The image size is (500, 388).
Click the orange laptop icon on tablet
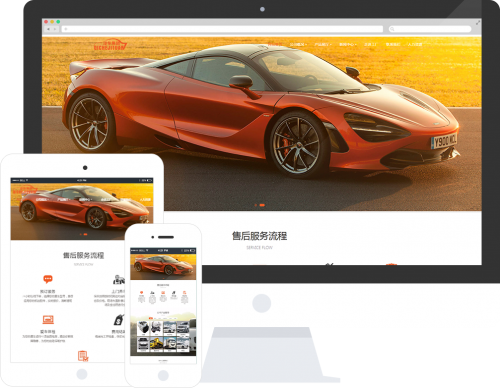48,320
